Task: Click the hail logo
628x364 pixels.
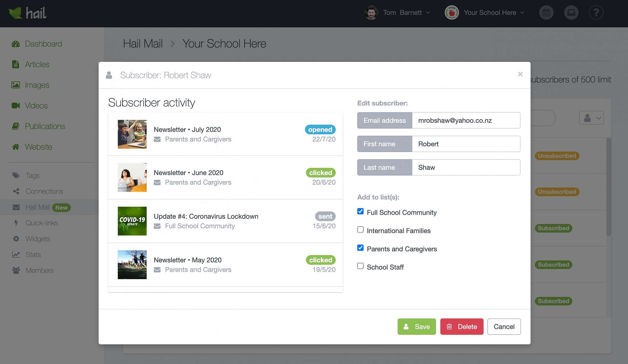Action: pyautogui.click(x=27, y=13)
